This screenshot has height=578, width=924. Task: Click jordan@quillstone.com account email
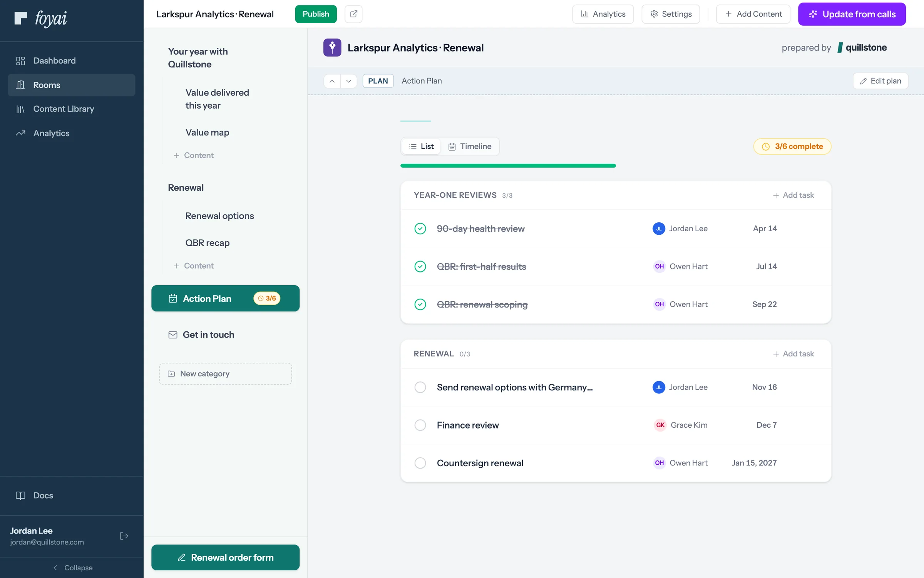pos(47,542)
